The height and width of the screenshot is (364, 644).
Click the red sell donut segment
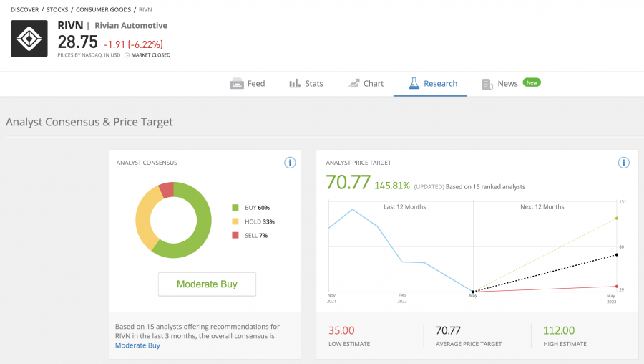167,190
